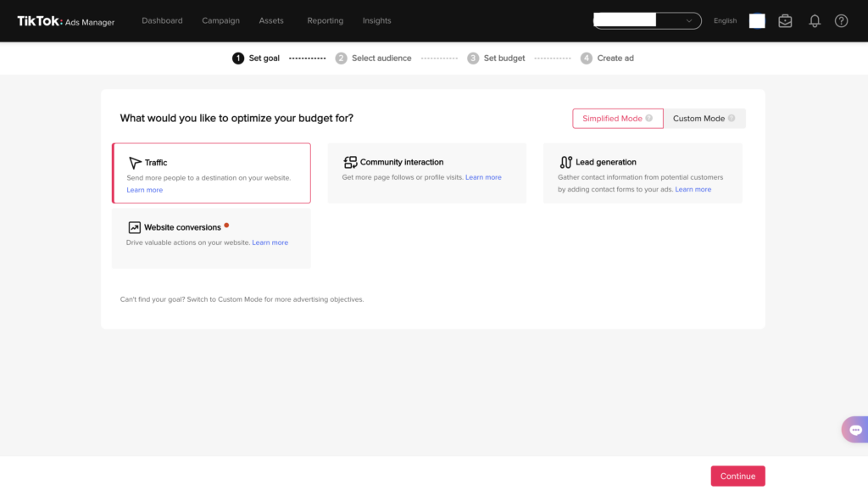The image size is (868, 496).
Task: Click the notification bell icon
Action: point(815,21)
